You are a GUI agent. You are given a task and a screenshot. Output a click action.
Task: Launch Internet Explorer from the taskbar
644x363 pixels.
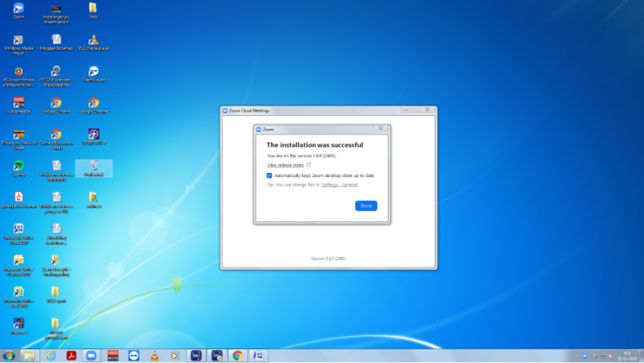(51, 356)
